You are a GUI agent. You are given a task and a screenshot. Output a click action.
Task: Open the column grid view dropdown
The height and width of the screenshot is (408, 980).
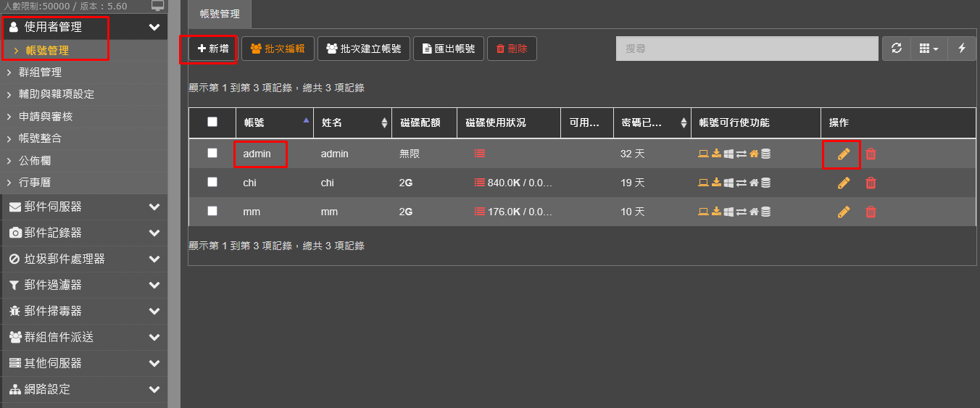[x=929, y=49]
